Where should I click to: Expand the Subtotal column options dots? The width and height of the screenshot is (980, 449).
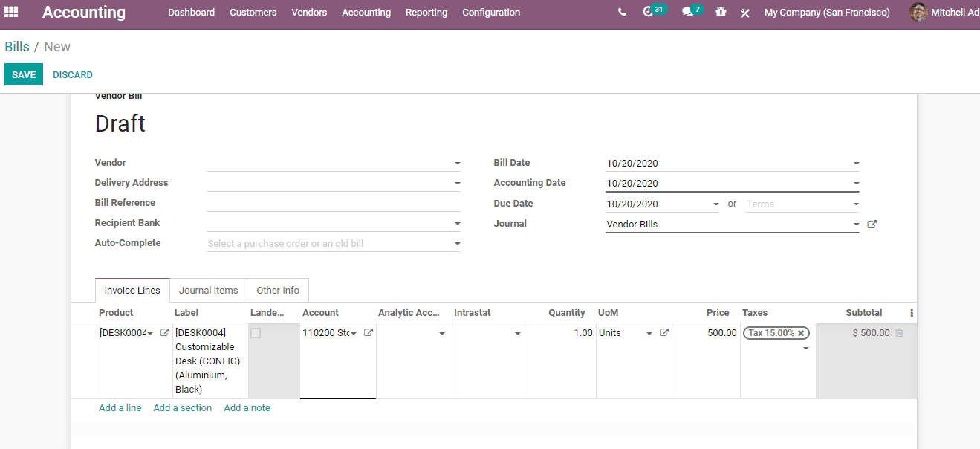[x=911, y=312]
